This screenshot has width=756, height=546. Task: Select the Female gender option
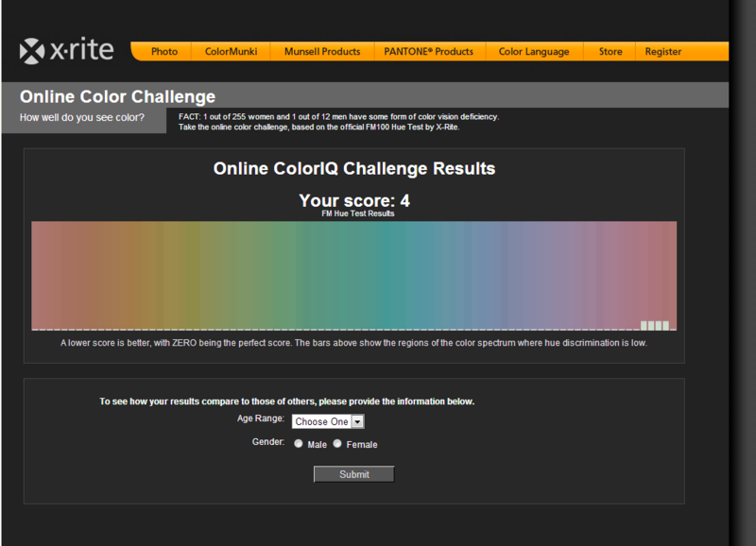coord(337,444)
